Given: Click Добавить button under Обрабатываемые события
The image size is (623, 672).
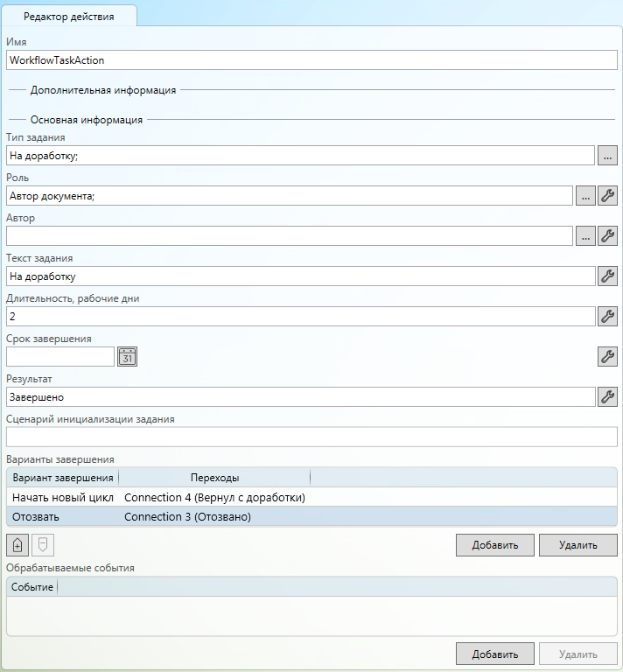Looking at the screenshot, I should pos(494,654).
